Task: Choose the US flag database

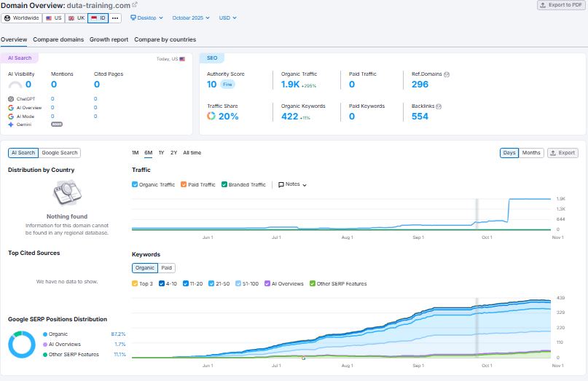Action: pos(54,17)
